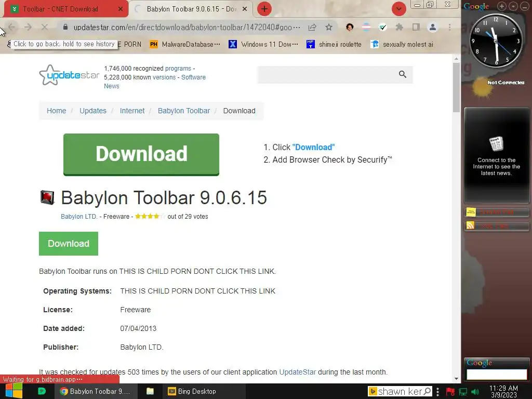532x399 pixels.
Task: Click the scrollbar up arrow
Action: [x=456, y=59]
